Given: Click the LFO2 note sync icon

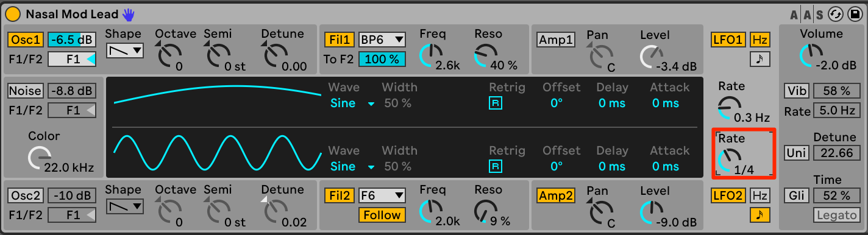Looking at the screenshot, I should (x=759, y=214).
